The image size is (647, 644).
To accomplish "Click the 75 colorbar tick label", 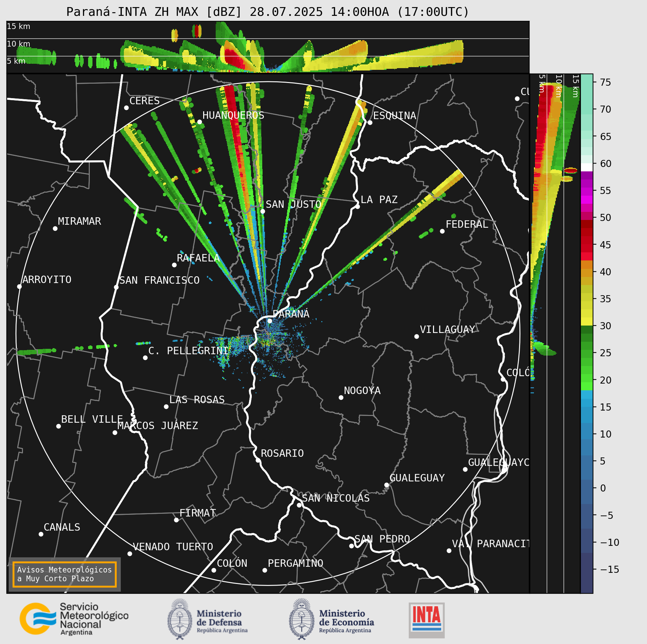I will tap(605, 82).
